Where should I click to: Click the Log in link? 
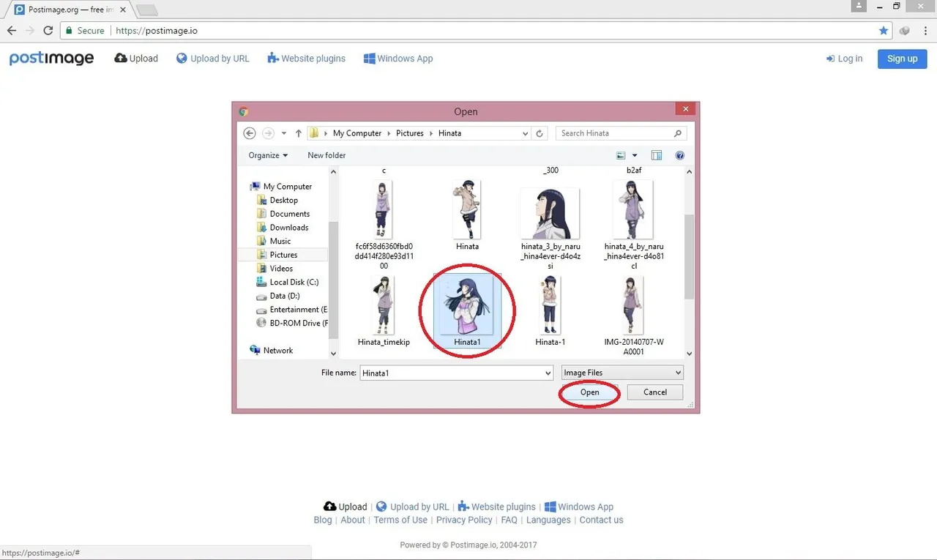click(844, 59)
